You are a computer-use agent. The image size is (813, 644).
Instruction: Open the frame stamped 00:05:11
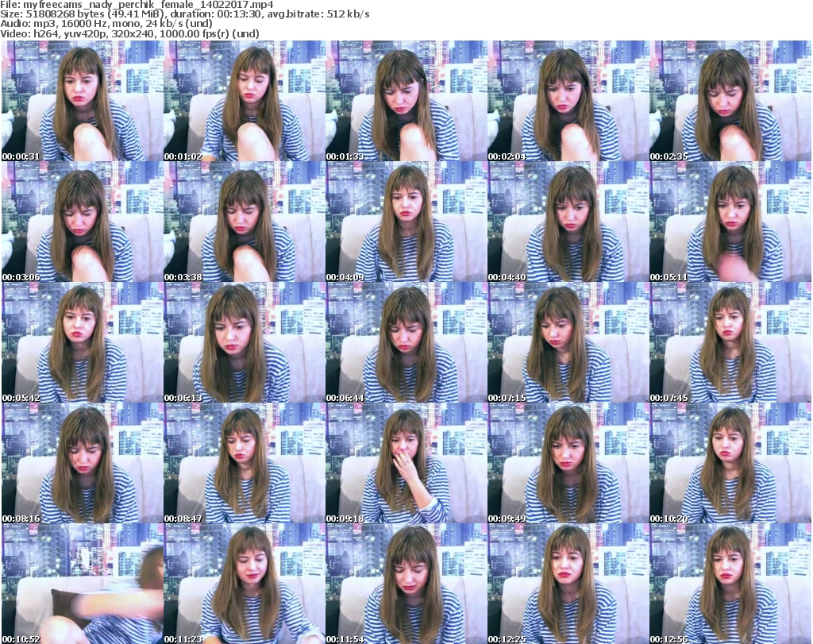[x=730, y=222]
